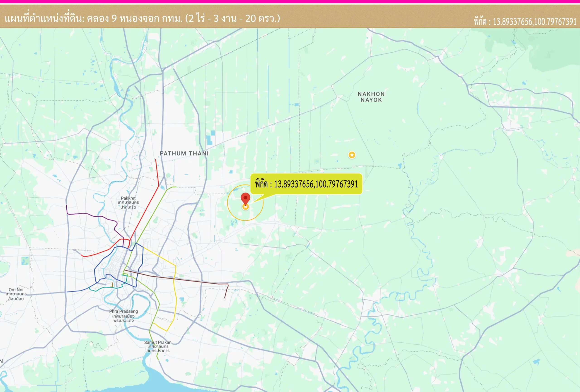Screen dimensions: 580x392
Task: Click the yellow star marker near Nakhon Nayok
Action: [352, 155]
